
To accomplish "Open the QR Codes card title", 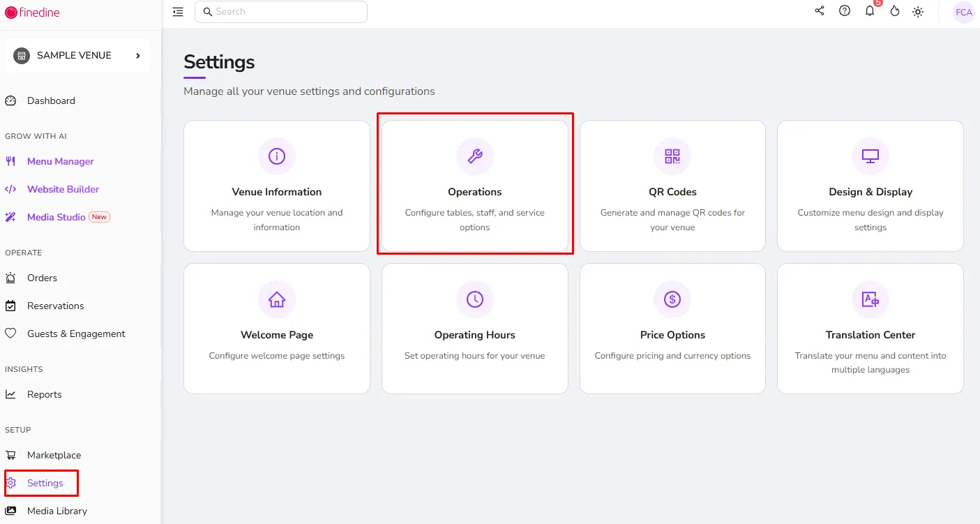I will pyautogui.click(x=672, y=192).
